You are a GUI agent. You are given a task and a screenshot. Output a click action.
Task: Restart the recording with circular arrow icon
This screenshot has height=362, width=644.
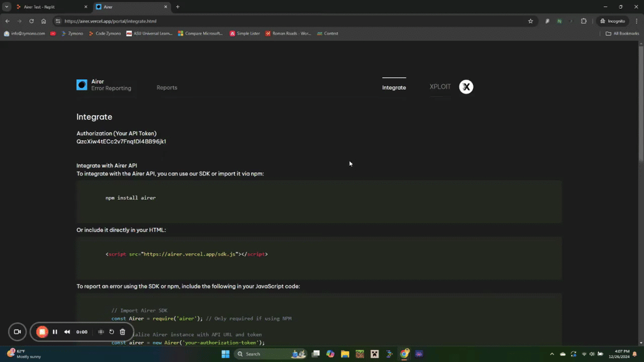point(111,332)
